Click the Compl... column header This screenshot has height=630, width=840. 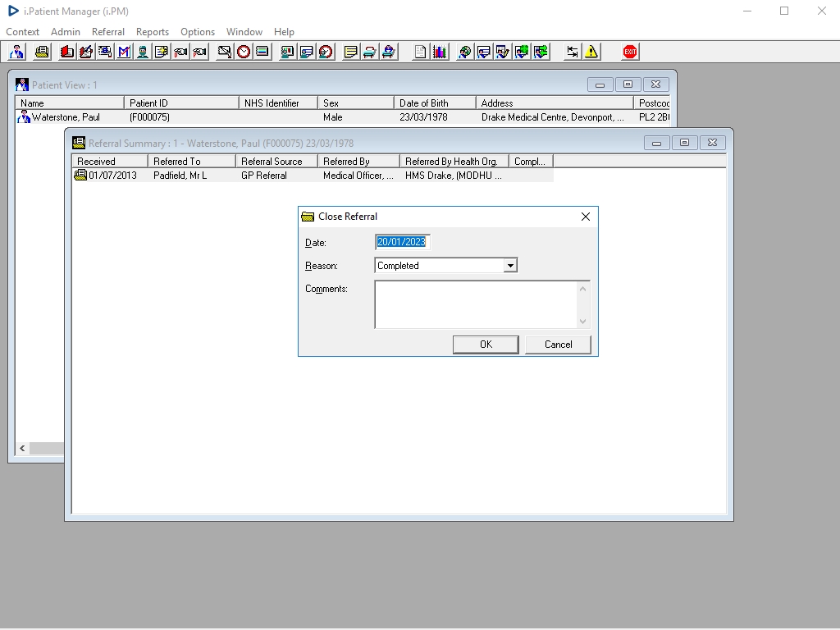[x=531, y=162]
